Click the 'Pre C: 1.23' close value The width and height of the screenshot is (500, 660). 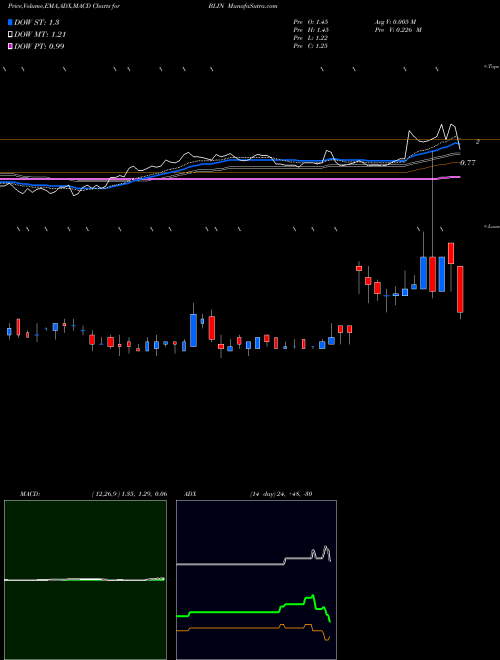click(311, 46)
